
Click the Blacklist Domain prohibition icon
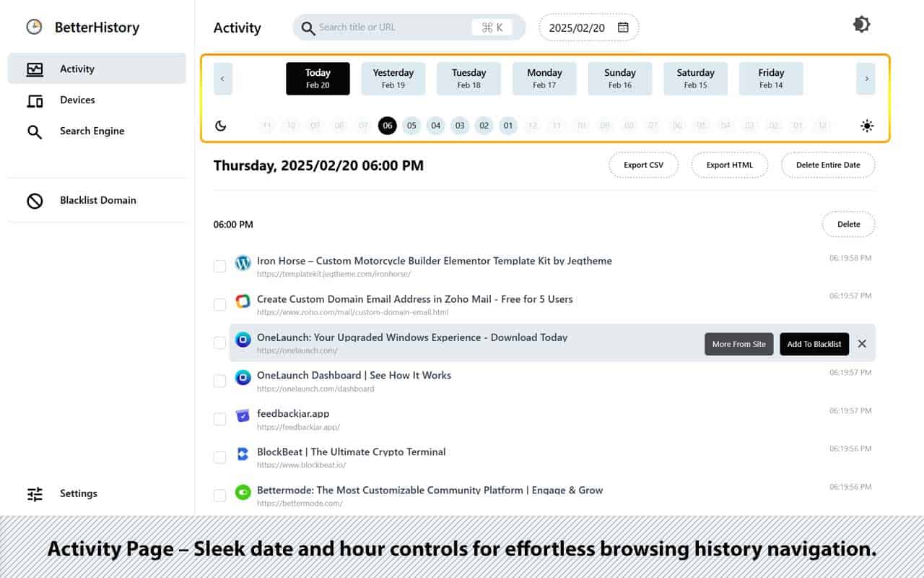tap(35, 200)
